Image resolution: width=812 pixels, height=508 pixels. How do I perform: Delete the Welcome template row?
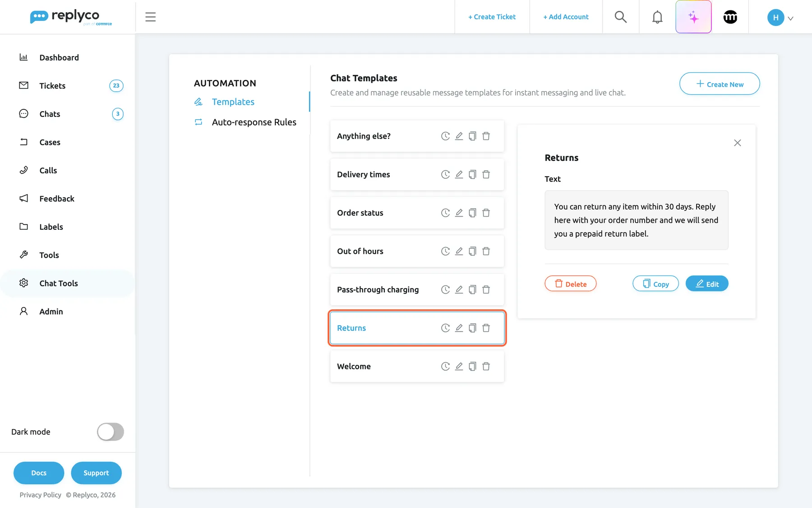click(x=486, y=366)
